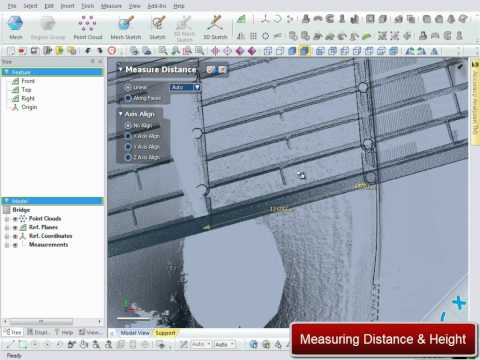Viewport: 480px width, 360px height.
Task: Select the No Align radio option
Action: (x=128, y=126)
